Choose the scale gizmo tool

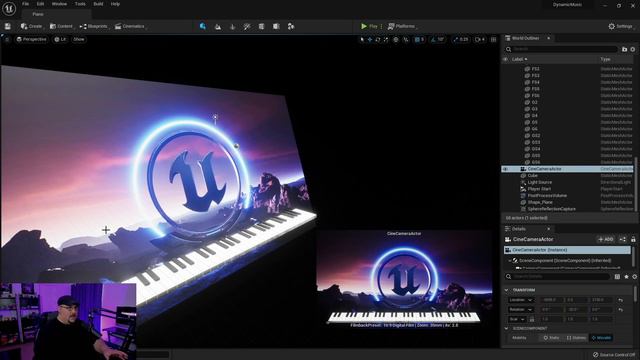pos(386,40)
